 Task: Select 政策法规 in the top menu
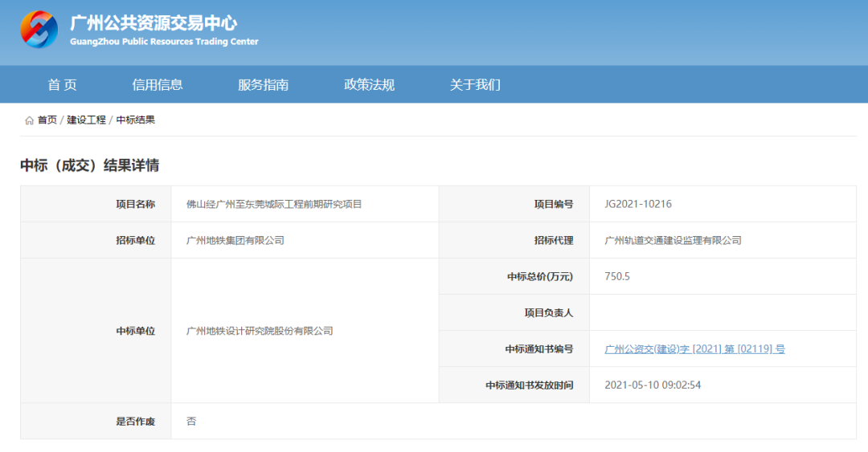369,84
